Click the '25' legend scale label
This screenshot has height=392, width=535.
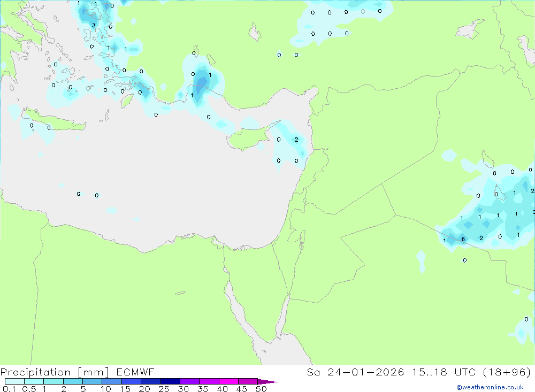coord(164,389)
